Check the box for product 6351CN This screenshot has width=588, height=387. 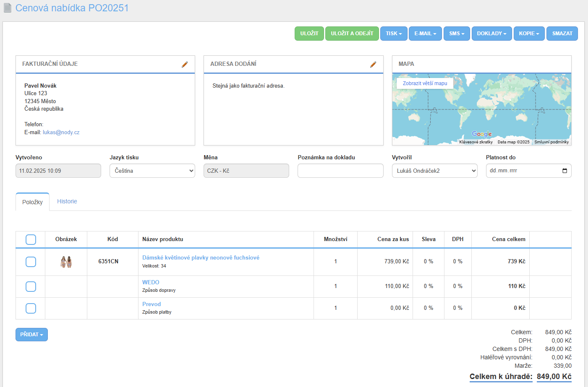(x=31, y=262)
